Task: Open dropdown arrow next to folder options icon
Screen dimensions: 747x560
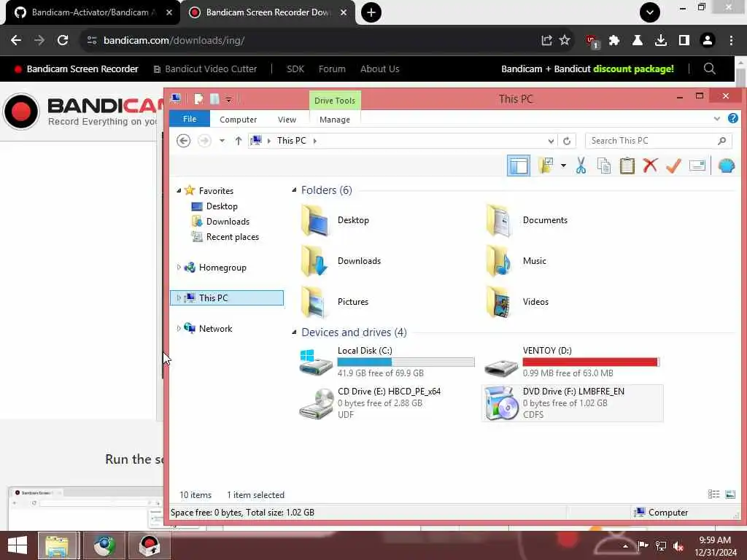Action: click(x=563, y=166)
